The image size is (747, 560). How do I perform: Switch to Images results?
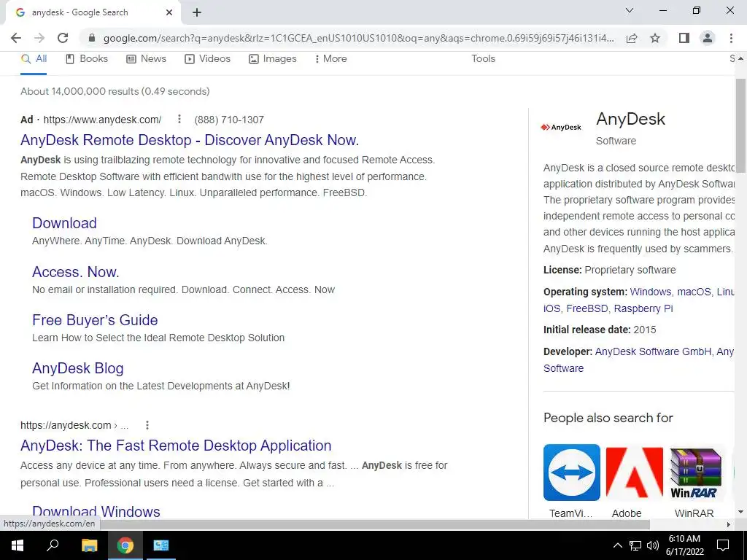273,58
